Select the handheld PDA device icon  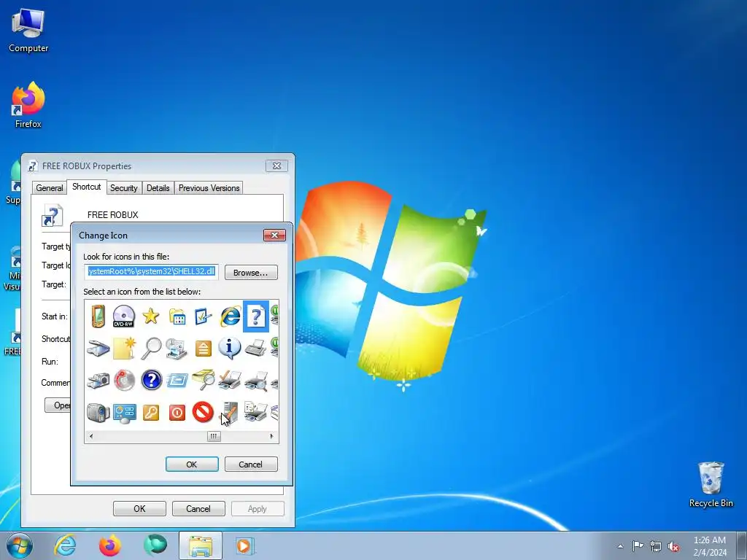(x=98, y=316)
